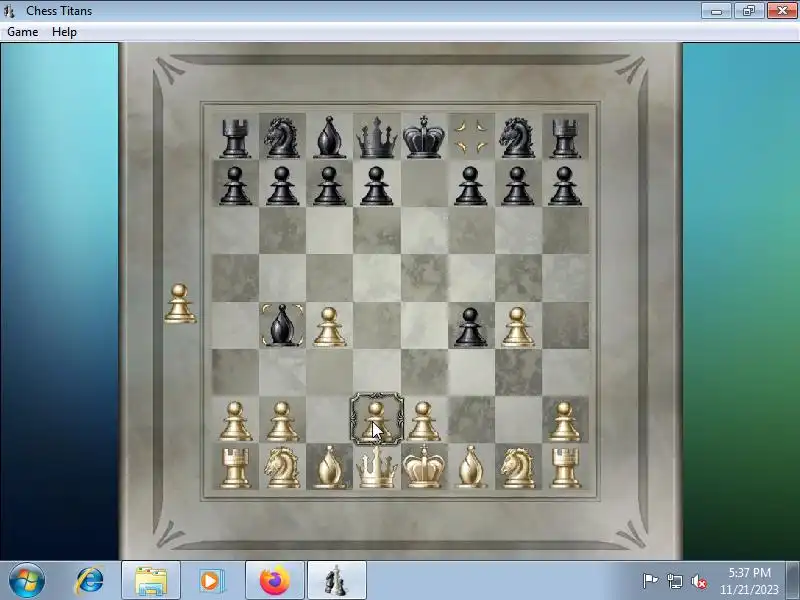
Task: Click the network tray icon
Action: pos(674,581)
